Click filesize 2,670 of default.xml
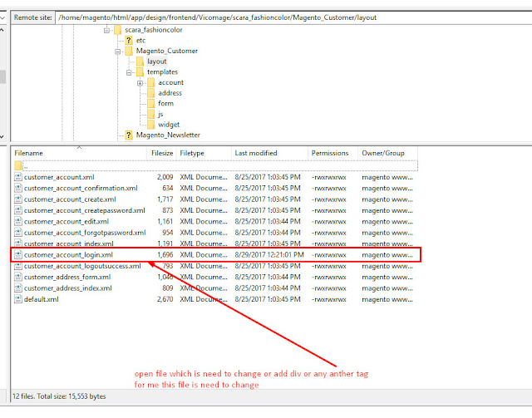Screen dimensions: 532x418 [165, 300]
